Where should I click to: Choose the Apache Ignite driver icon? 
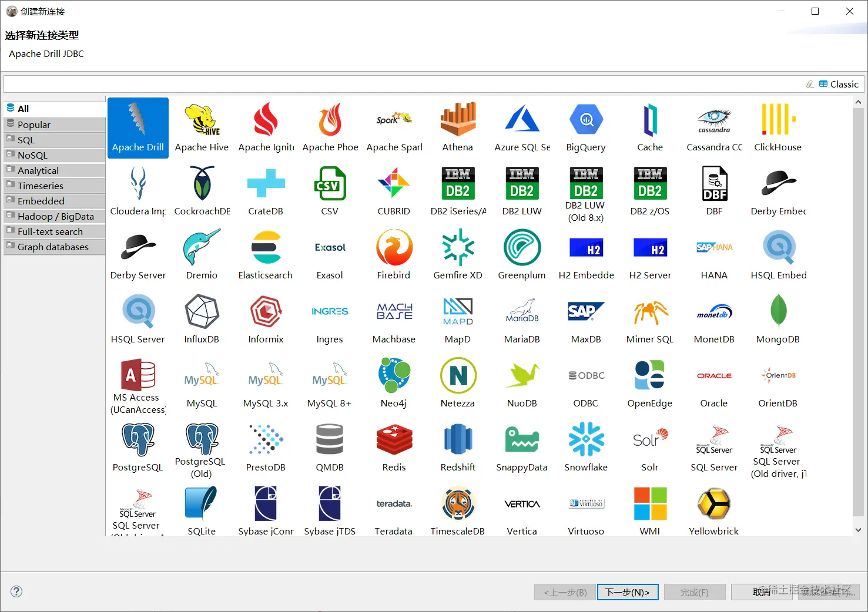click(x=266, y=119)
